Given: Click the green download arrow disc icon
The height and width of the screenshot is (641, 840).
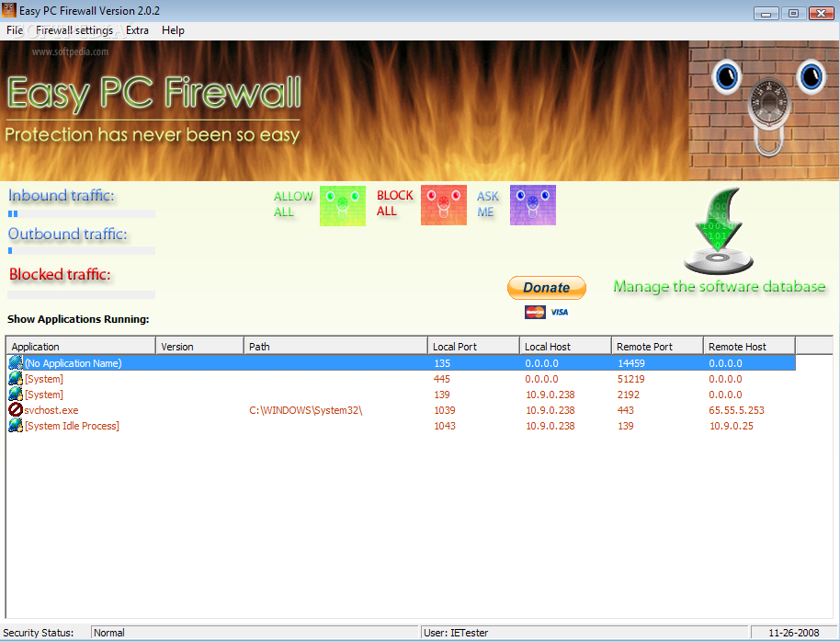Looking at the screenshot, I should tap(719, 231).
